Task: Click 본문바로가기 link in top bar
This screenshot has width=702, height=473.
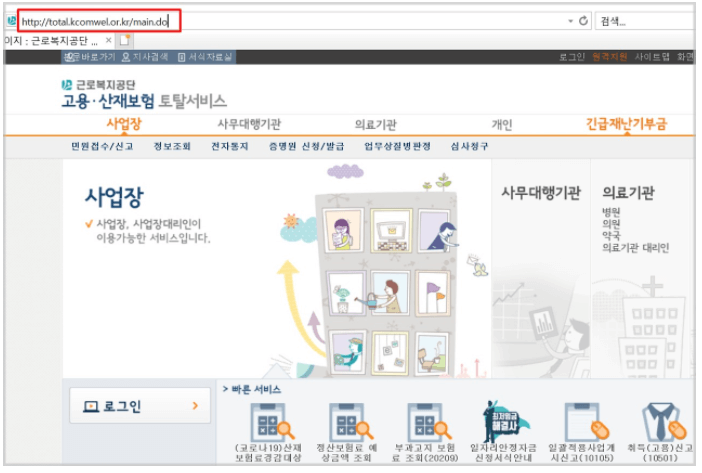Action: pos(89,57)
